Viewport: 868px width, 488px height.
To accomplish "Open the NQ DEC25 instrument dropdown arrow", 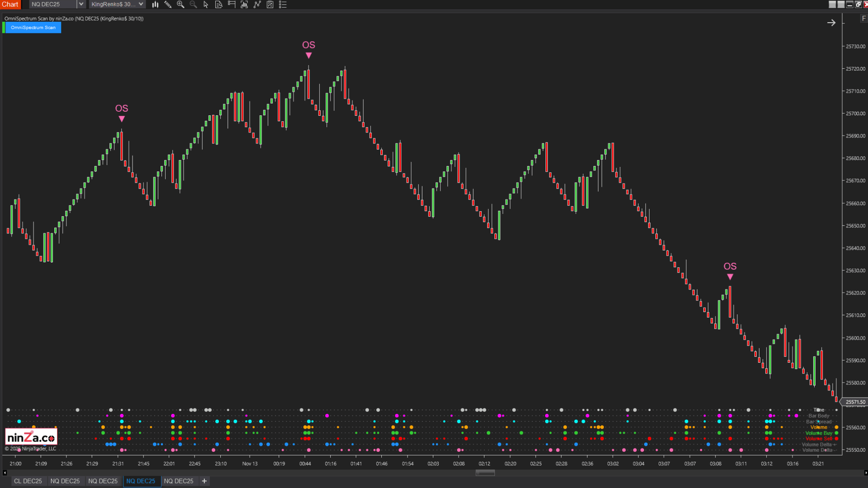I will pos(81,5).
